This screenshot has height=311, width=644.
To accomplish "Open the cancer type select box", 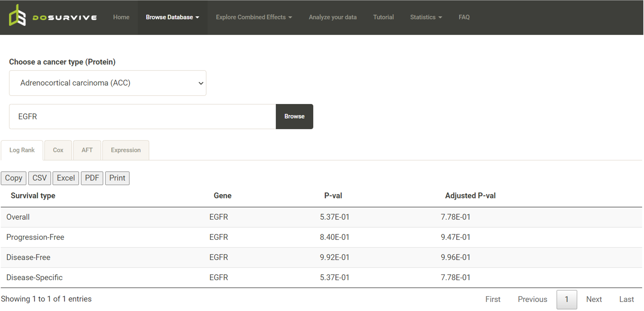I will coord(107,83).
